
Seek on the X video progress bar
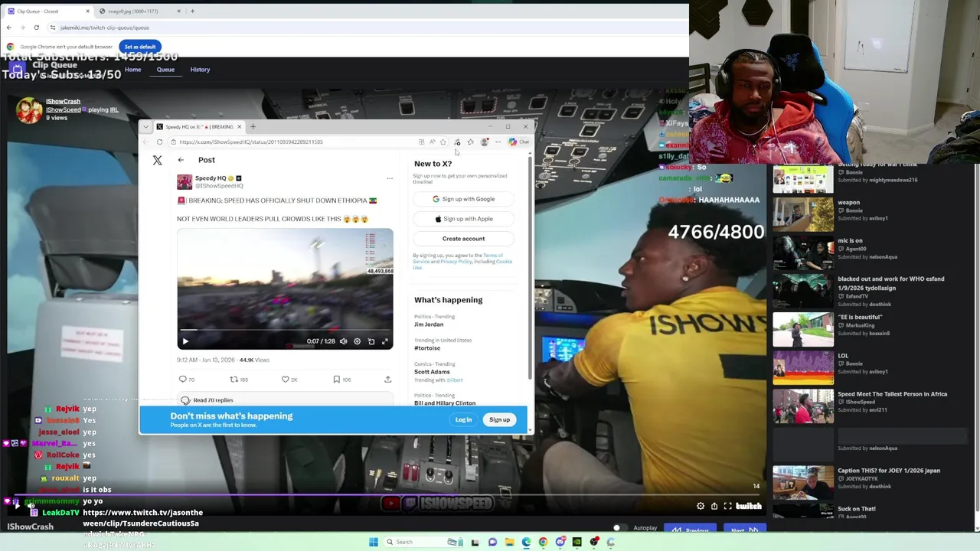[x=285, y=331]
